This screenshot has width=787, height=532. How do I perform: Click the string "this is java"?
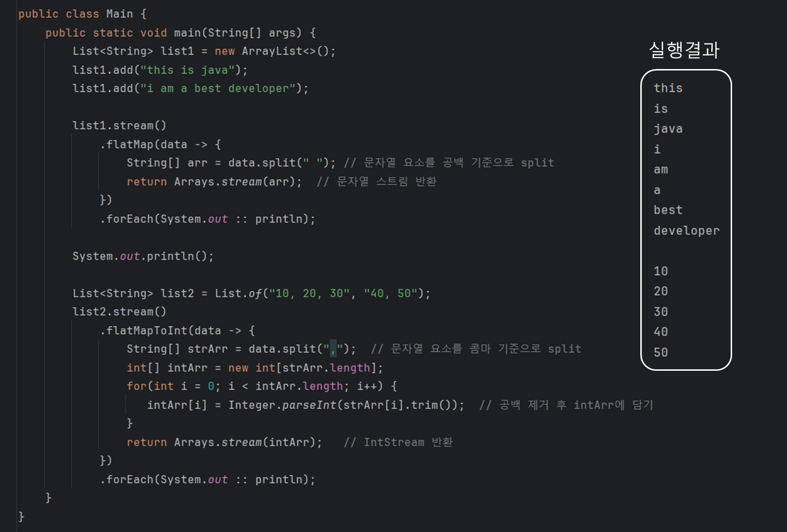(x=187, y=70)
